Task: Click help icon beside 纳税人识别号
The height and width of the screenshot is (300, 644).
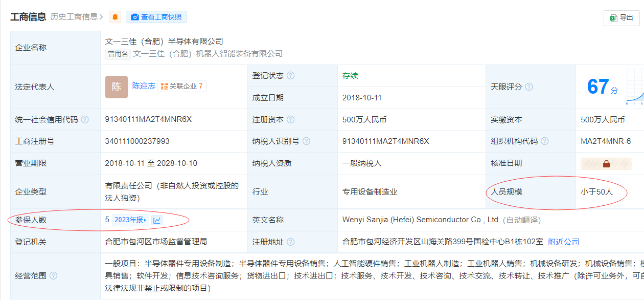Action: point(306,141)
